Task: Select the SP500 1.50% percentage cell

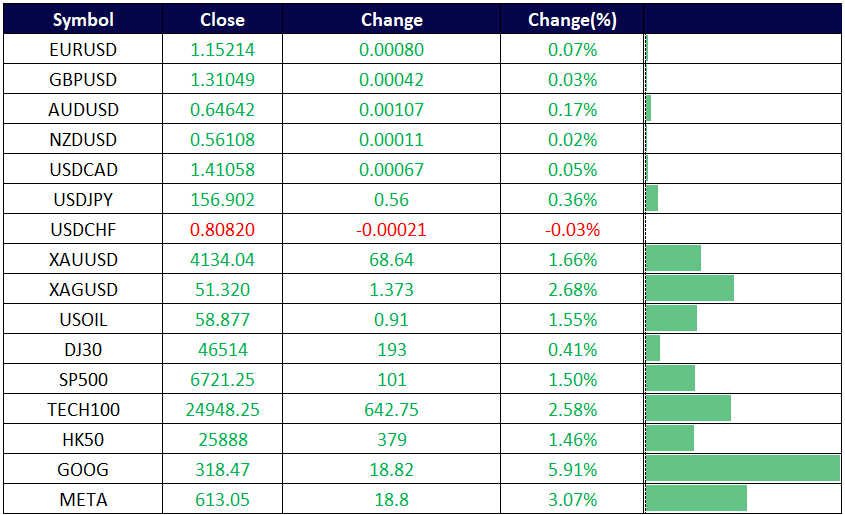Action: pos(573,380)
